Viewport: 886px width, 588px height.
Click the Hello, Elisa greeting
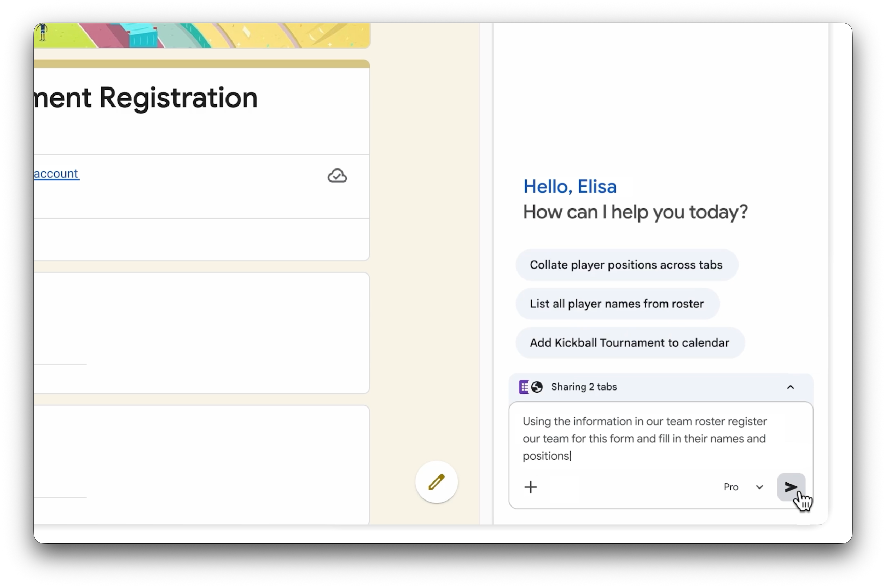[x=570, y=186]
